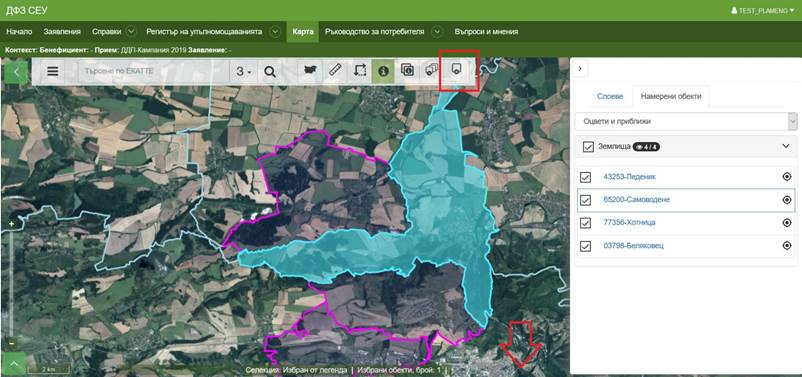
Task: Collapse the Землища group chevron
Action: [x=786, y=146]
